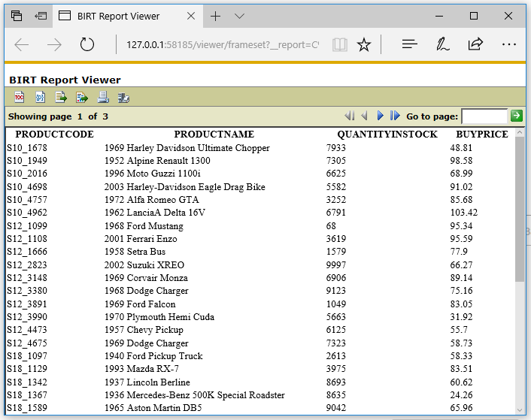531x420 pixels.
Task: Go to the previous report page
Action: click(364, 116)
